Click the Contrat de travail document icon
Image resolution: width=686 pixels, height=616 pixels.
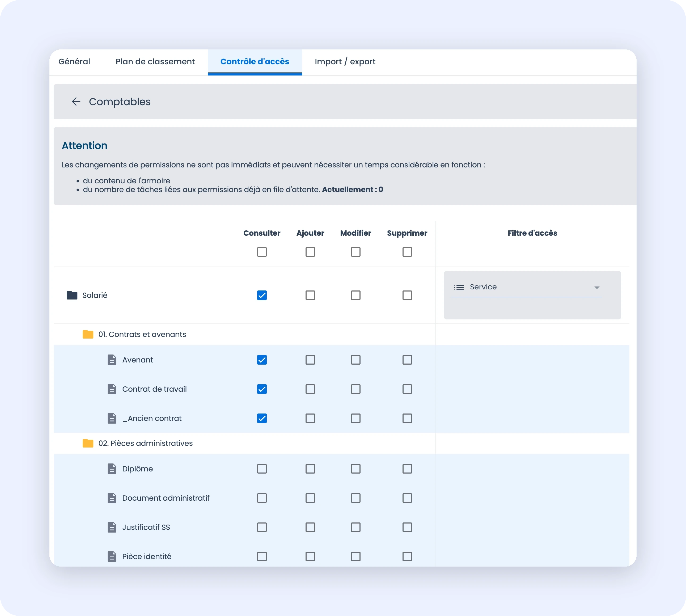pos(112,389)
